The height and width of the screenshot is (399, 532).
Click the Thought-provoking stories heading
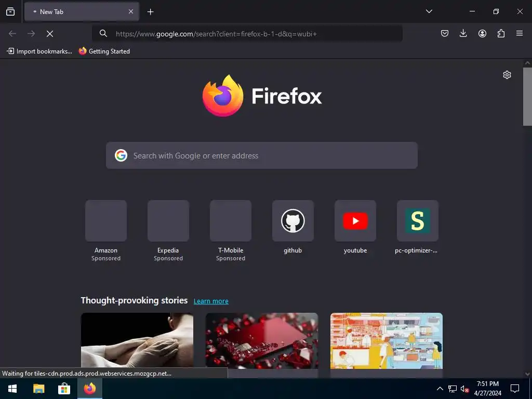point(134,300)
